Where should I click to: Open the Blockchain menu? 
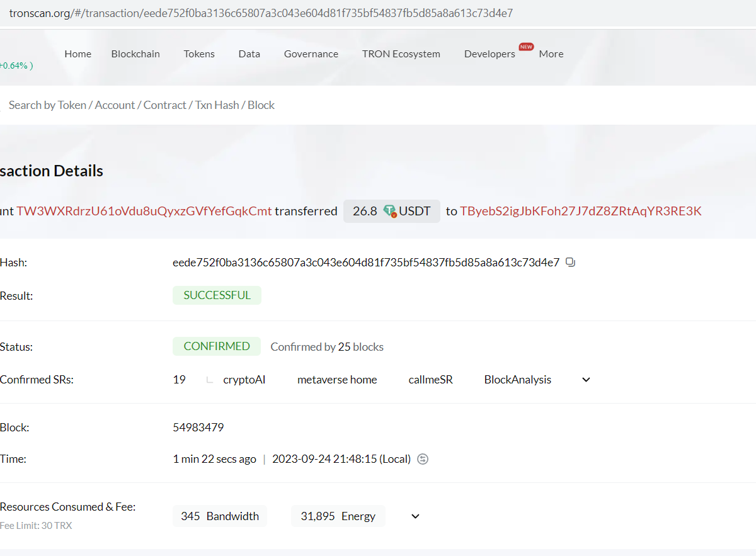135,54
